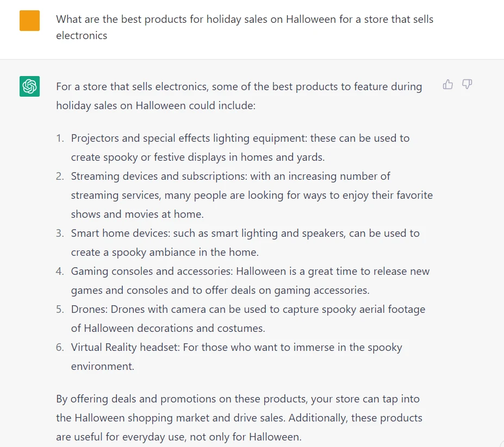The width and height of the screenshot is (504, 447).
Task: Click the thumbs up icon
Action: pos(448,84)
